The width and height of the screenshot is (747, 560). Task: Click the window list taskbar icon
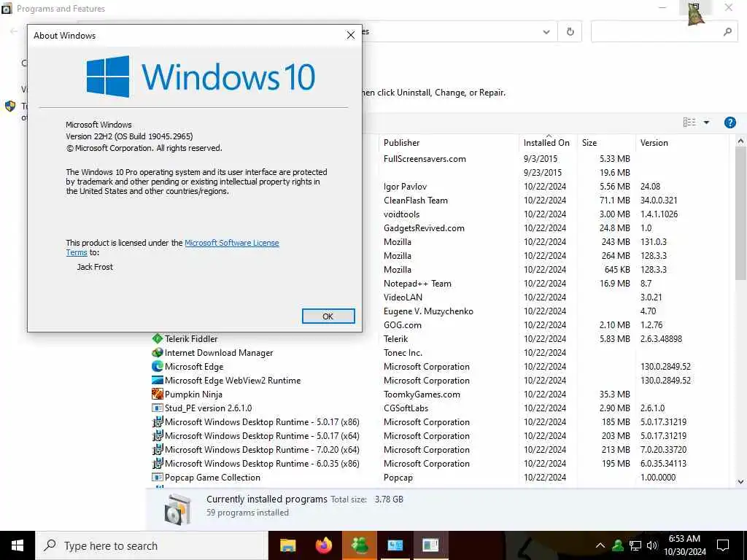pos(395,545)
